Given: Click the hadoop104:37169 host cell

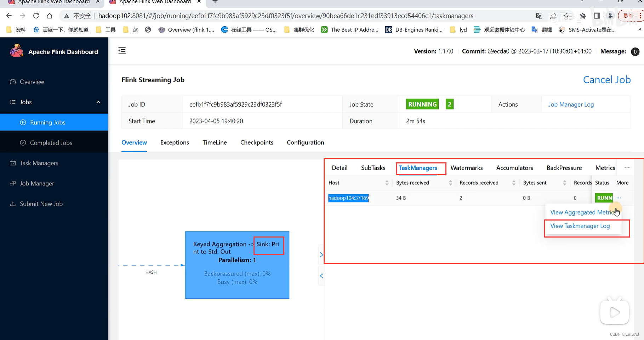Looking at the screenshot, I should click(x=348, y=198).
